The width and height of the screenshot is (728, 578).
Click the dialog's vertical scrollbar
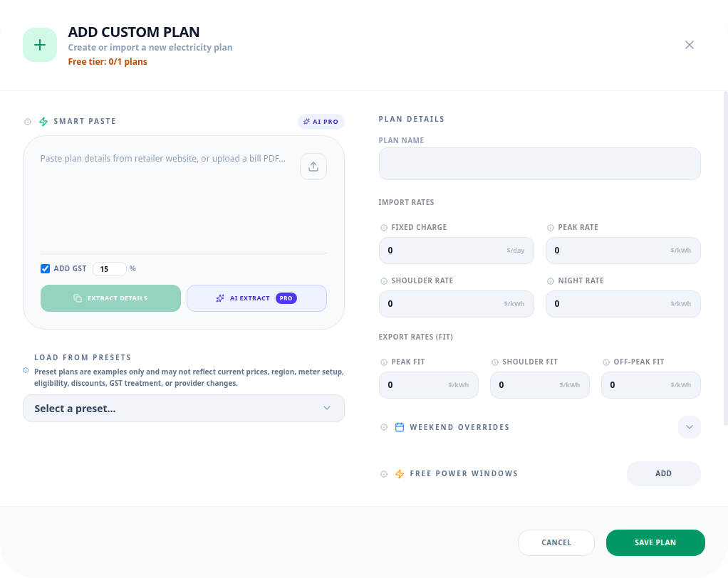point(726,258)
